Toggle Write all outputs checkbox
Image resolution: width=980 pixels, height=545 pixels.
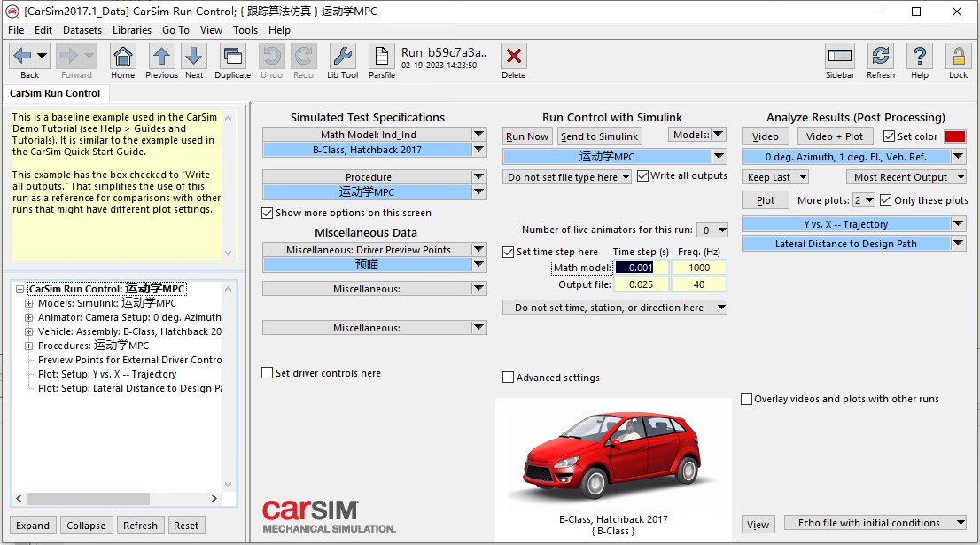[642, 176]
